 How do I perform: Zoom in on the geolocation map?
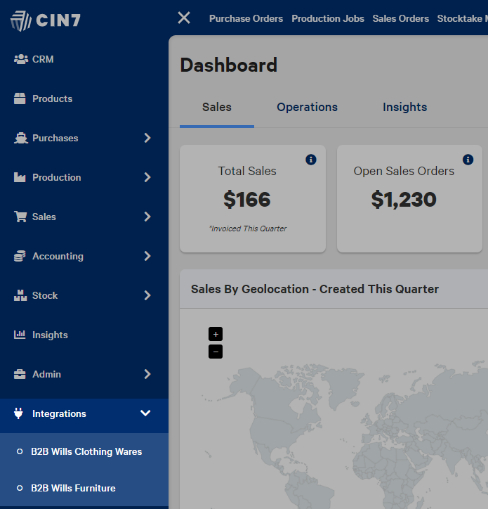pyautogui.click(x=216, y=334)
